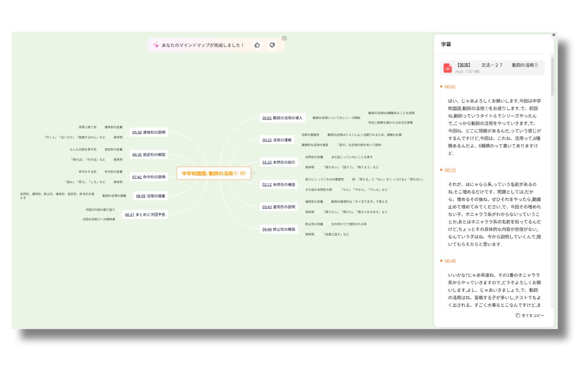Select subnode 動詞の活用の順番

[114, 196]
